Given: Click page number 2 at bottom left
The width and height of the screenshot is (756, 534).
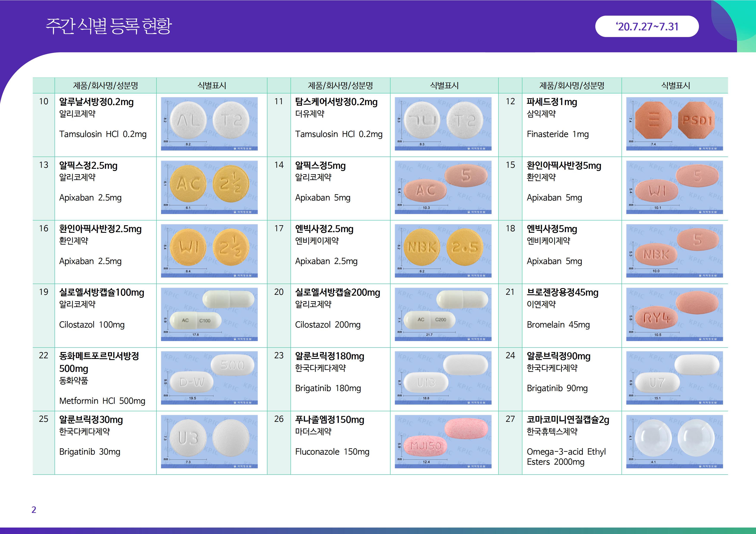Looking at the screenshot, I should 34,510.
